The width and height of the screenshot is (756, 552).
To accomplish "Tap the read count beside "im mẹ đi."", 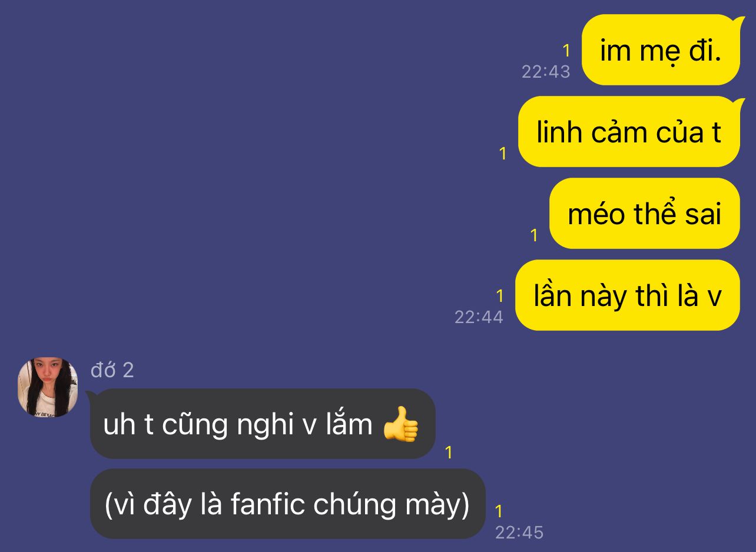I will [x=566, y=51].
